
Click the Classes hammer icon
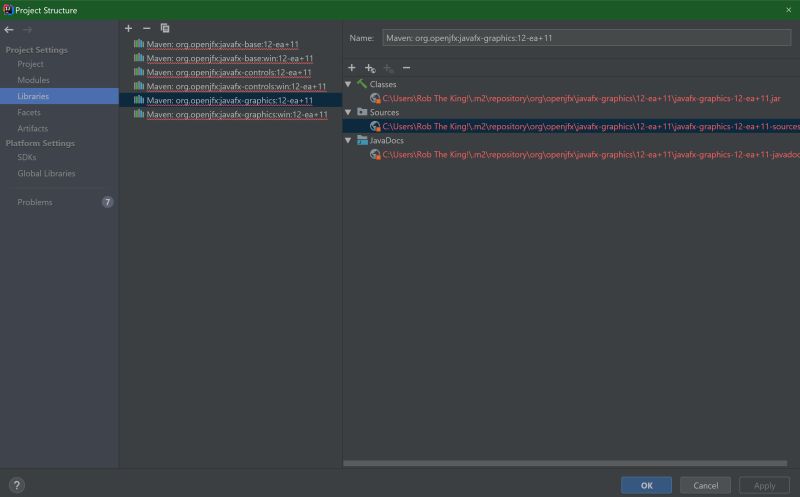tap(362, 84)
